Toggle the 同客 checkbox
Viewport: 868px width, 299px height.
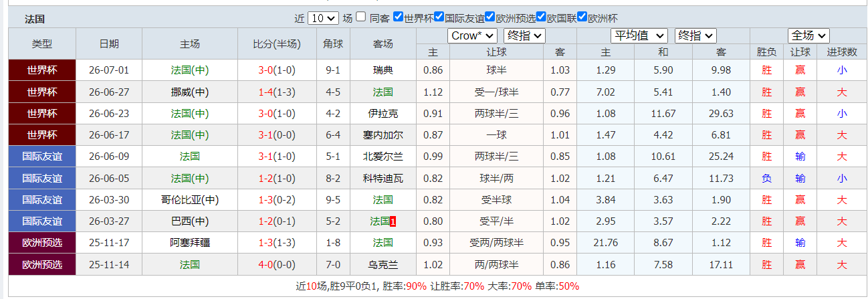tap(360, 17)
